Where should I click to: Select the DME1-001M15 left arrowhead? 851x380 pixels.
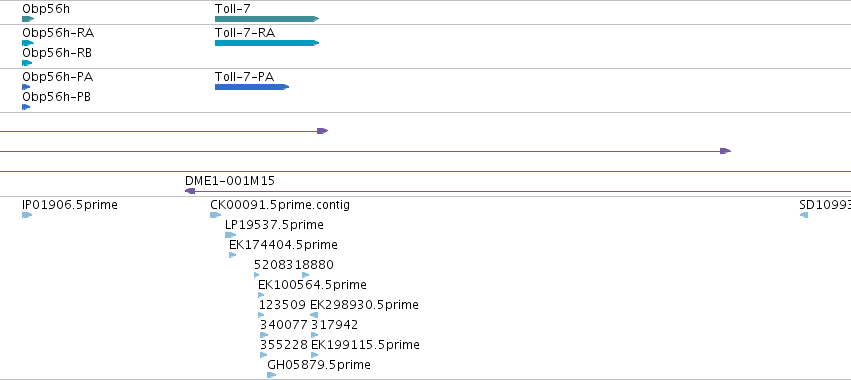(x=190, y=191)
